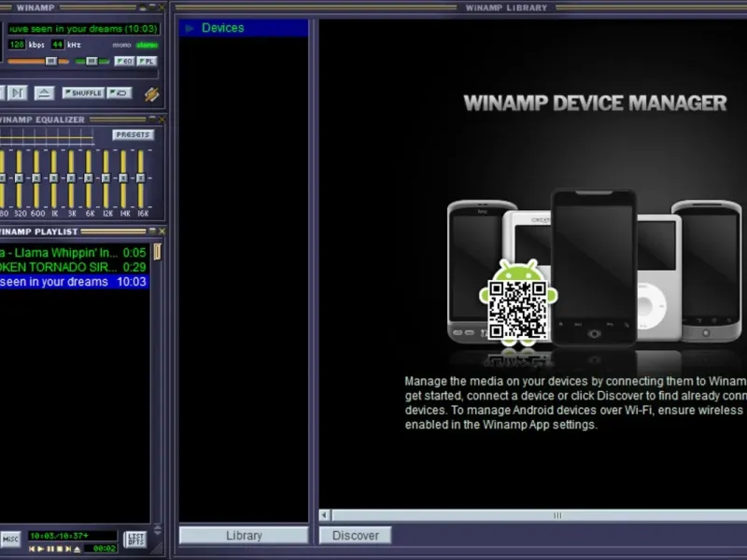Click the orange lightning bolt Winamp icon

click(x=151, y=94)
